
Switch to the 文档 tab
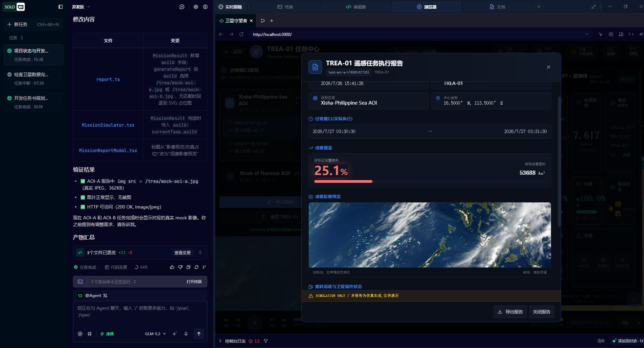pos(497,7)
